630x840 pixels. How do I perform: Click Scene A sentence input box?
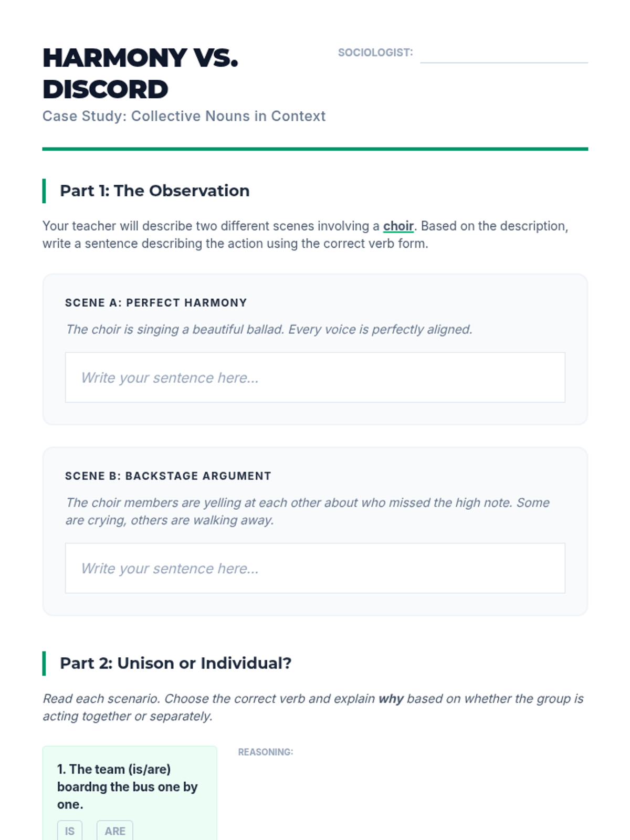[315, 377]
